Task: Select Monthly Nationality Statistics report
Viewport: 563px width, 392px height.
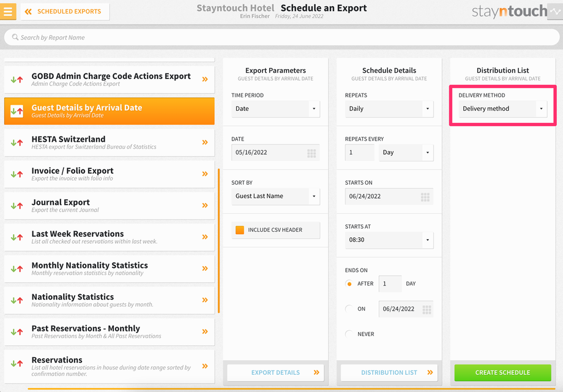Action: coord(109,268)
